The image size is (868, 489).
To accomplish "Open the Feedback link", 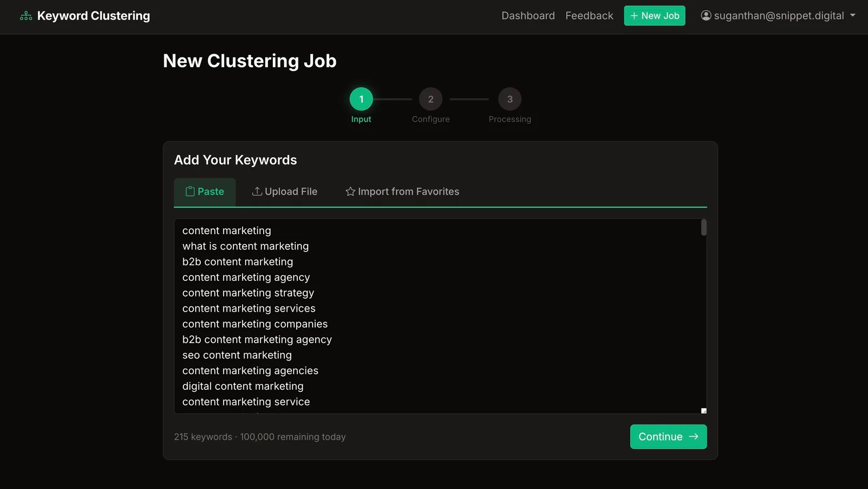I will tap(589, 16).
